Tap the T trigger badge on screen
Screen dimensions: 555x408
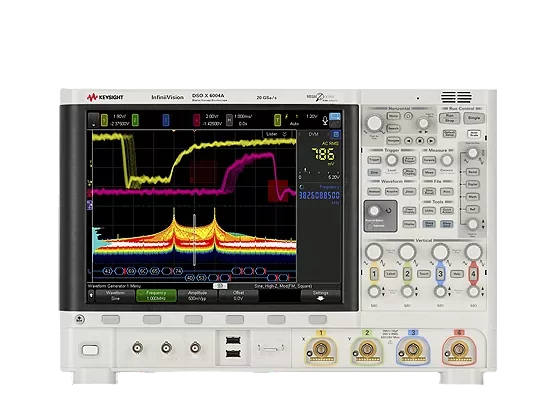click(x=278, y=120)
